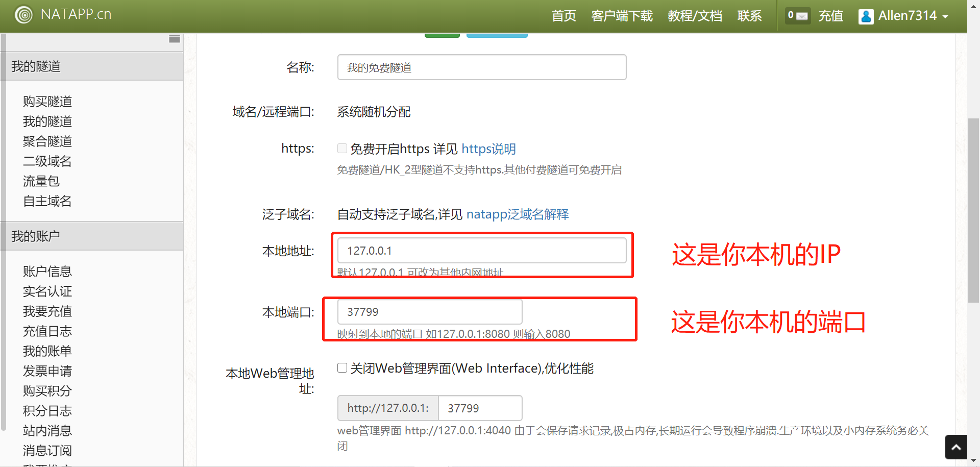Check 关闭Web管理界面 checkbox

[x=342, y=368]
